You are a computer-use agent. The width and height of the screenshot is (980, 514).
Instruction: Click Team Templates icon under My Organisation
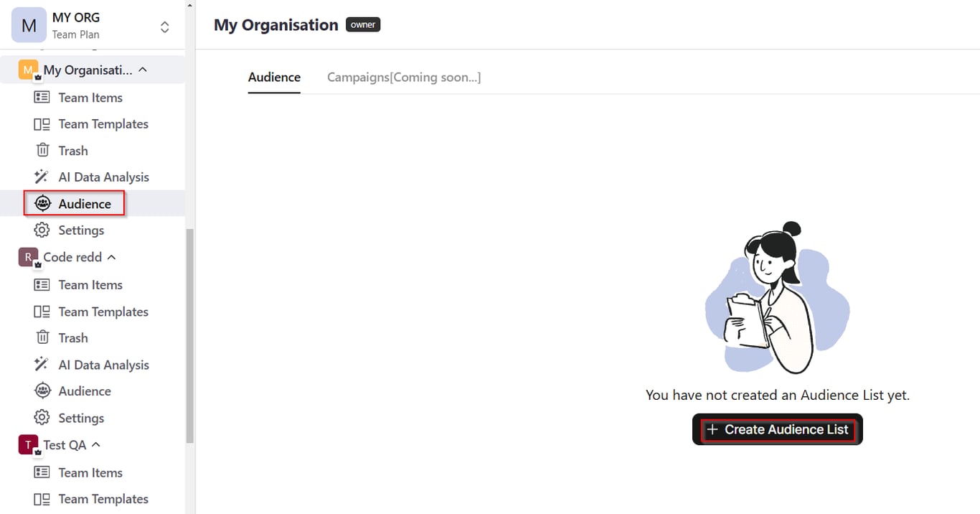42,124
